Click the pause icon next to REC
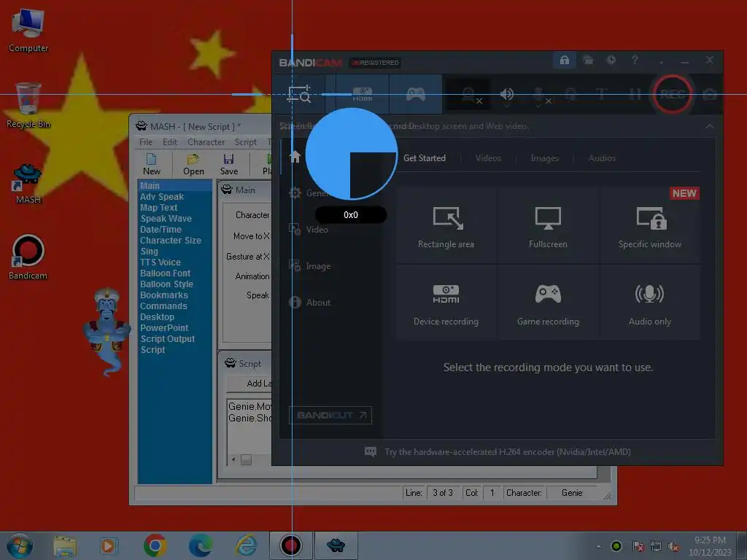Image resolution: width=747 pixels, height=560 pixels. (x=635, y=94)
